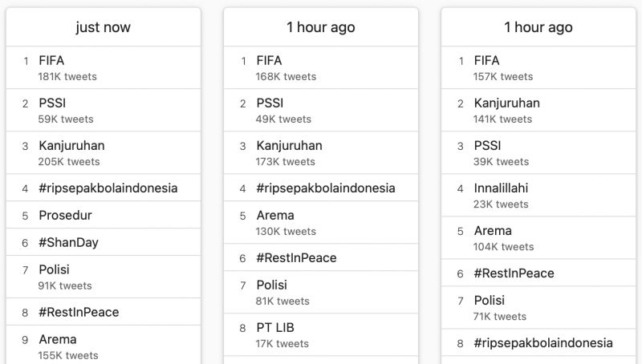Open Arema trend with 104K tweets

coord(538,238)
